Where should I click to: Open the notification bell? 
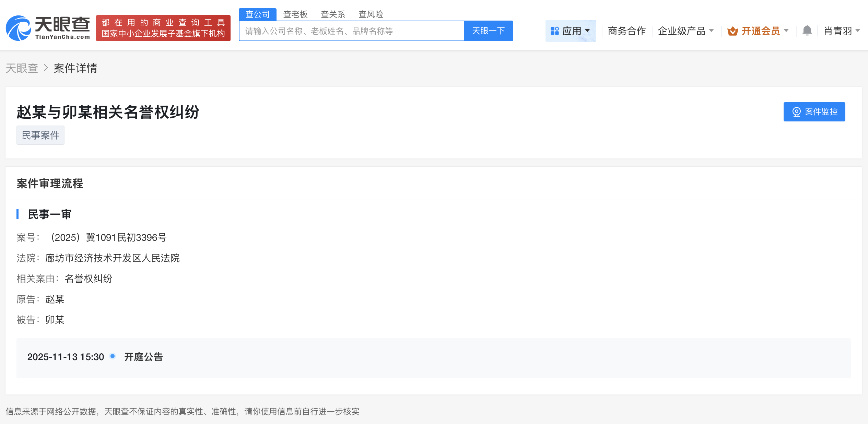[807, 31]
